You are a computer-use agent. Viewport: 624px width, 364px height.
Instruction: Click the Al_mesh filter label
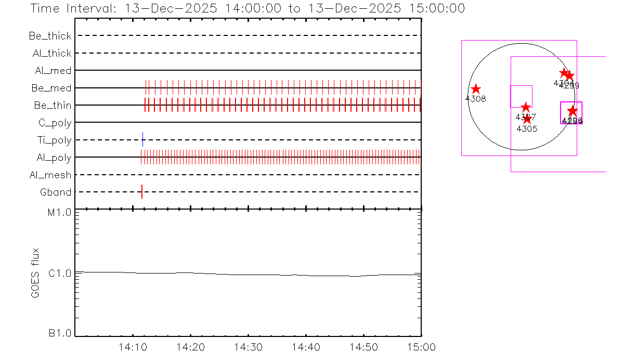pos(50,175)
